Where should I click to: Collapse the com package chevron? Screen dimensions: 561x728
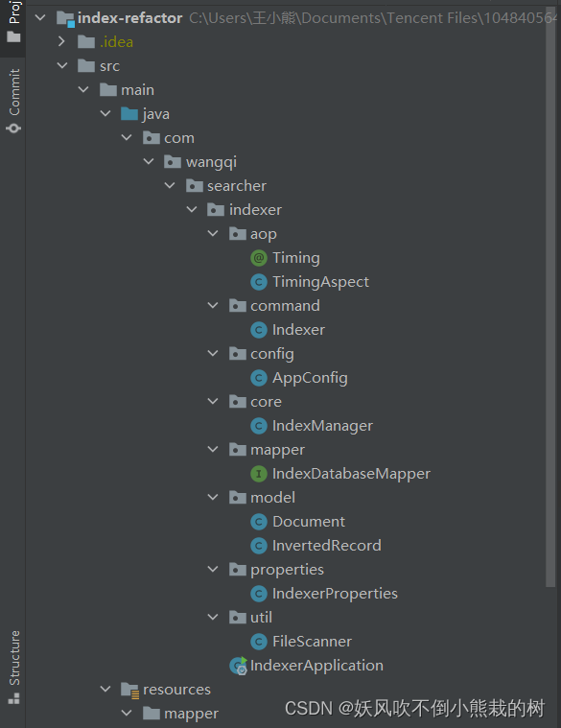[x=127, y=137]
